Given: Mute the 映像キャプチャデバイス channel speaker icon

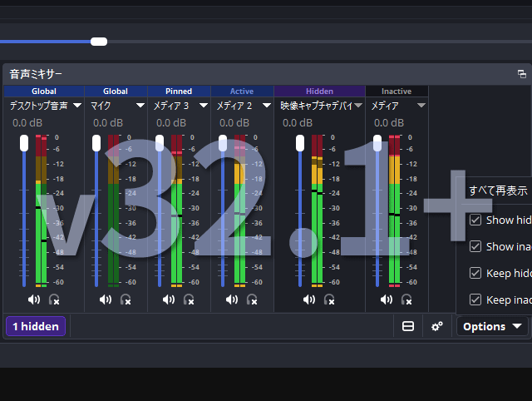Looking at the screenshot, I should [309, 300].
